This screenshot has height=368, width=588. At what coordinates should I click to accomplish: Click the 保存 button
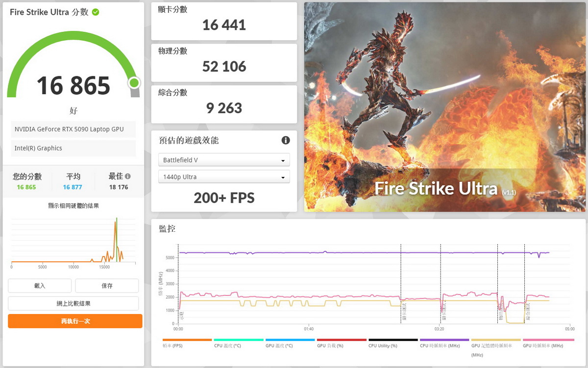tap(107, 286)
